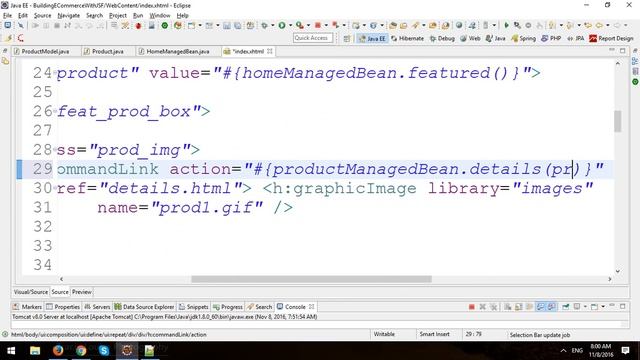Screen dimensions: 640x360
Task: Open the Help menu
Action: click(x=182, y=16)
